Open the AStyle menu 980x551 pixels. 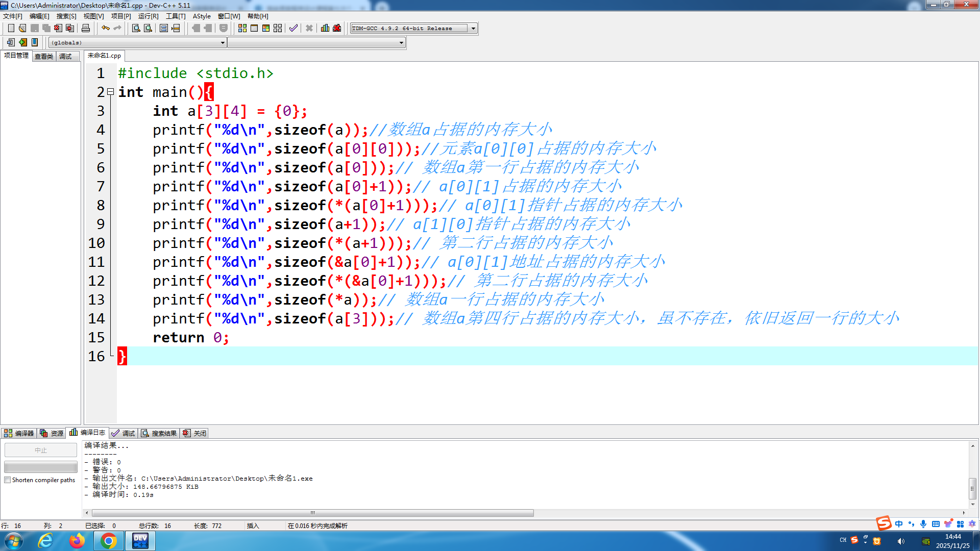tap(201, 16)
